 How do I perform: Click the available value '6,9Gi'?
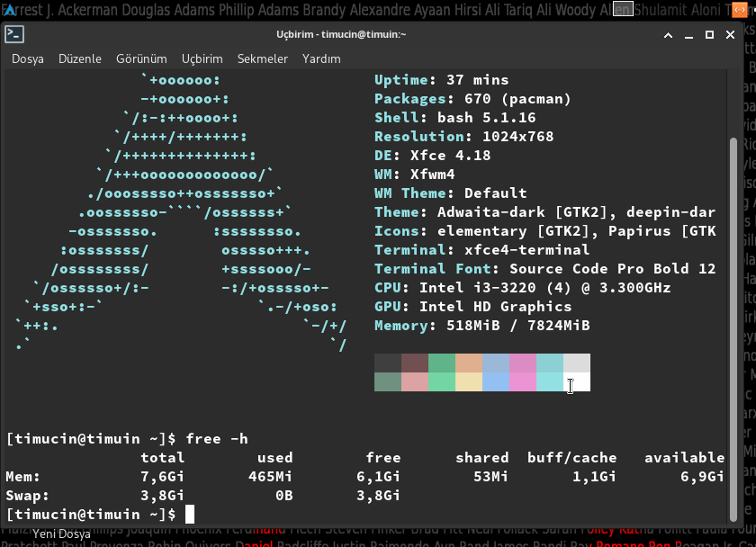702,477
